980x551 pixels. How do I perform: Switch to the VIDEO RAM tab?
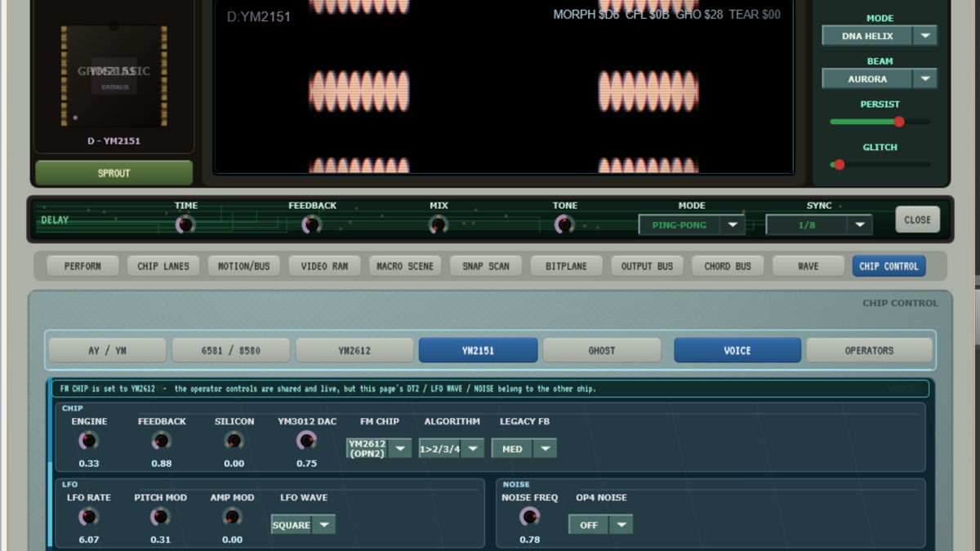[x=324, y=266]
